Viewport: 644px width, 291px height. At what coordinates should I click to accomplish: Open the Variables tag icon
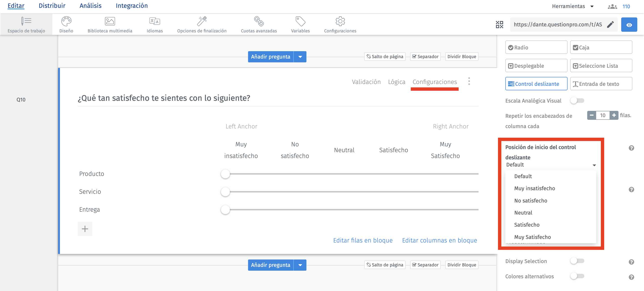300,21
